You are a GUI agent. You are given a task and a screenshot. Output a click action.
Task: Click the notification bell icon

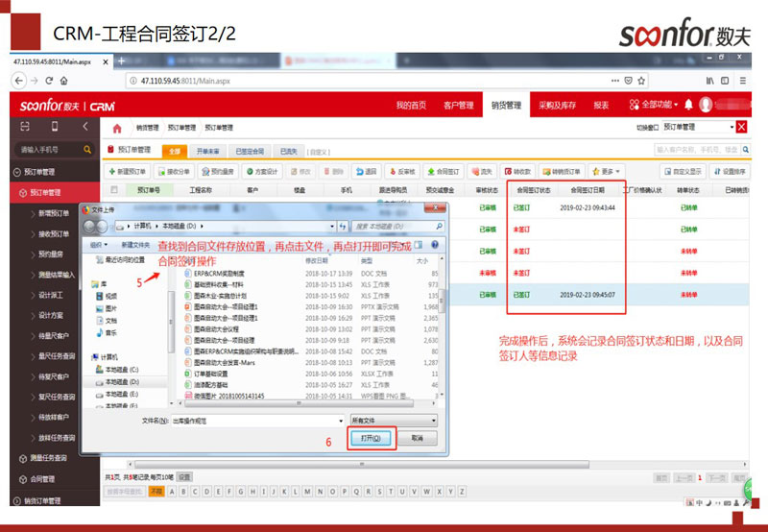point(687,105)
